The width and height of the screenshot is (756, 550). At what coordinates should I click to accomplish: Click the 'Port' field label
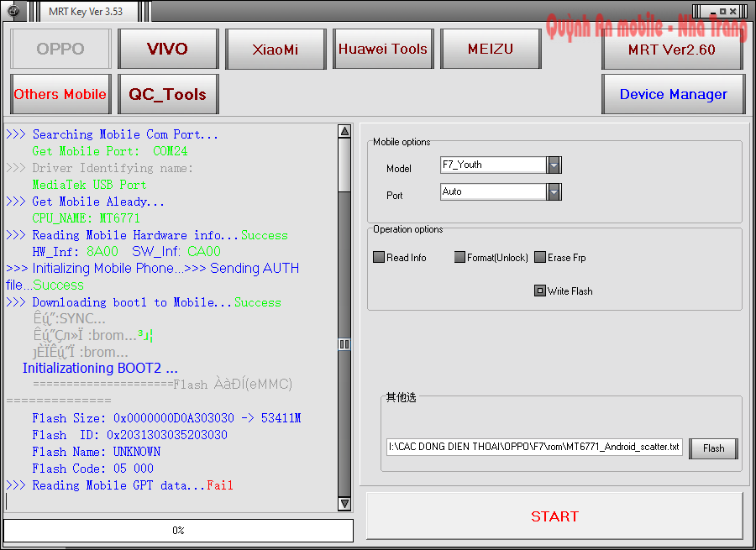(395, 195)
